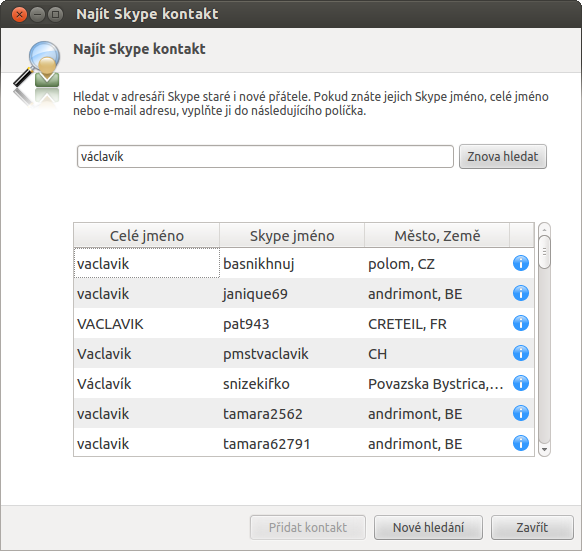View info for tamara2562
Image resolution: width=582 pixels, height=551 pixels.
[521, 413]
